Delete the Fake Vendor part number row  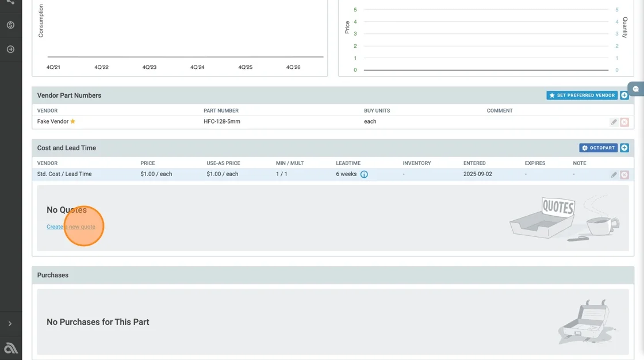624,122
